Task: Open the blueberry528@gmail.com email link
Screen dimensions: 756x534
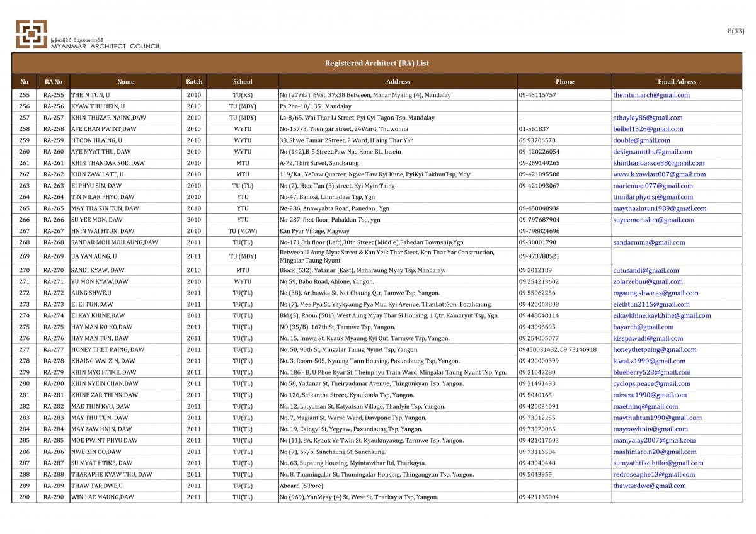Action: point(652,372)
